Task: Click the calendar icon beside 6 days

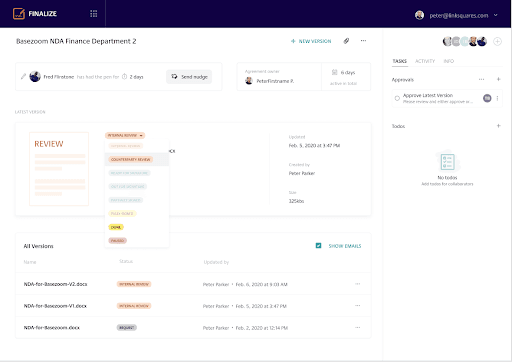Action: 335,72
